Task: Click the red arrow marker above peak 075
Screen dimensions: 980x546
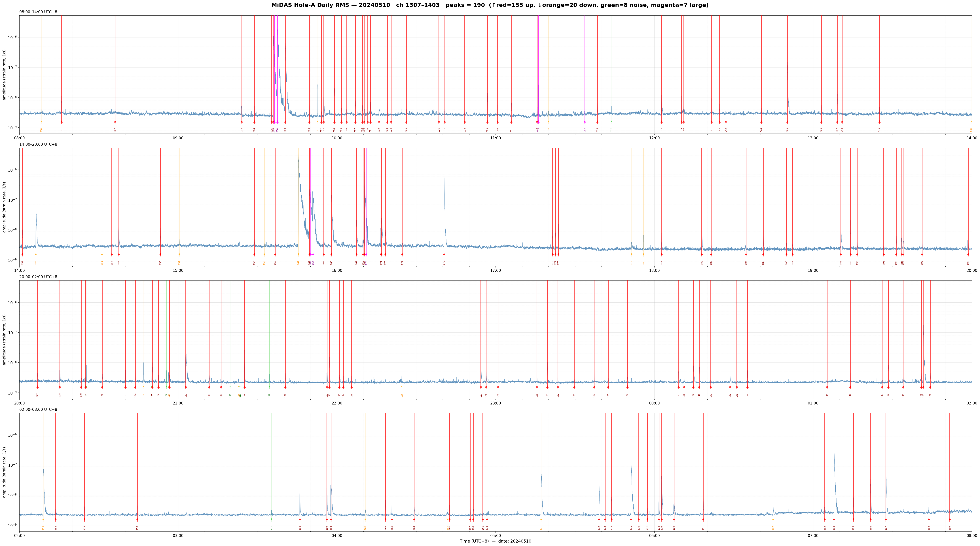Action: pos(444,254)
